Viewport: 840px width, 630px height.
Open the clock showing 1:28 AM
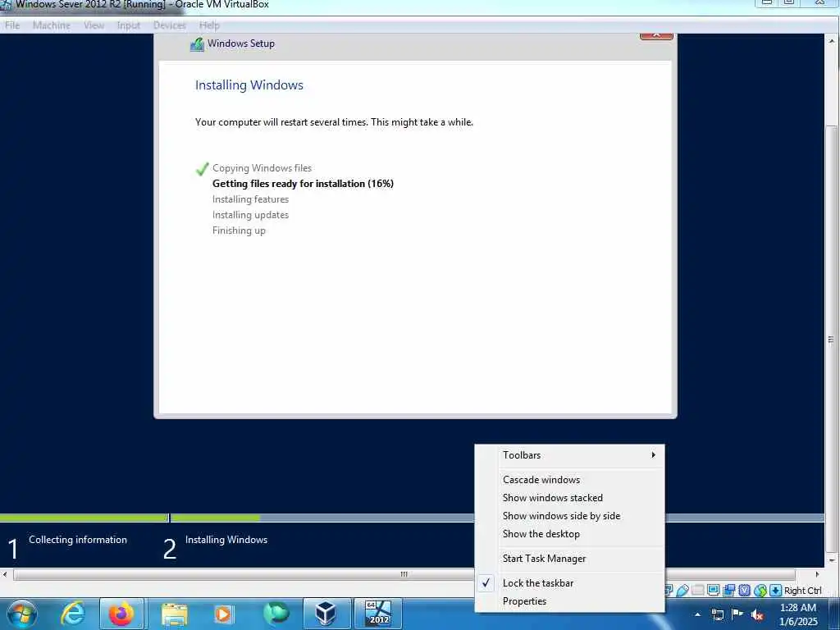[798, 614]
